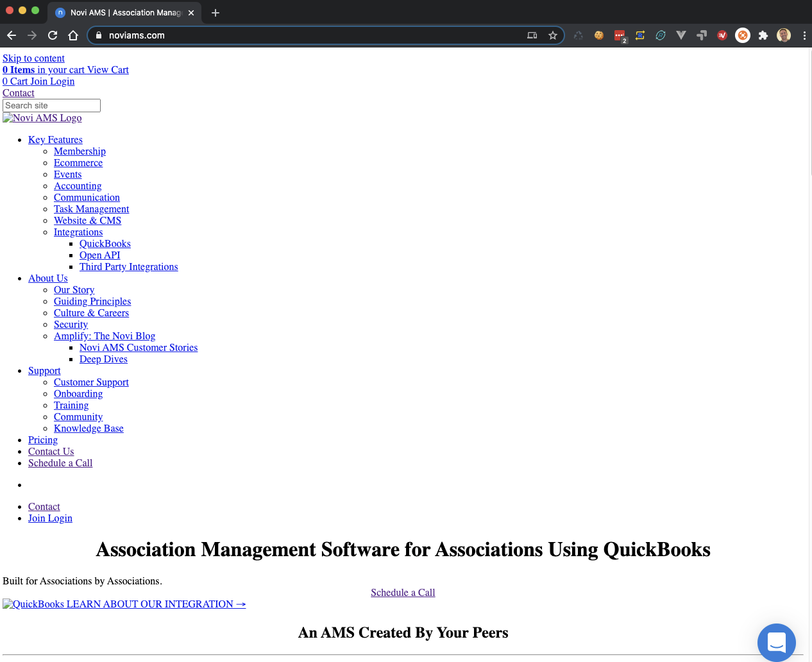View site information via the lock icon
812x662 pixels.
99,35
